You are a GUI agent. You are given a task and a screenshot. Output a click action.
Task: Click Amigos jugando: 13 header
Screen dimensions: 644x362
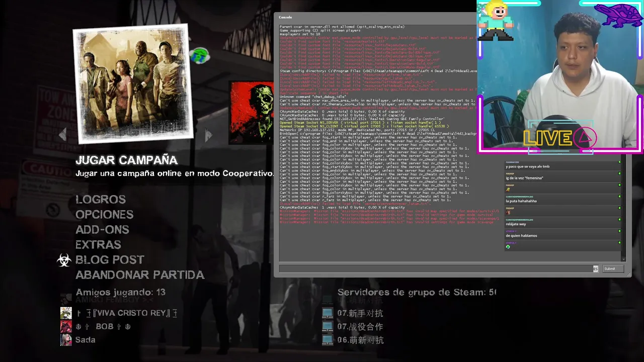[120, 292]
